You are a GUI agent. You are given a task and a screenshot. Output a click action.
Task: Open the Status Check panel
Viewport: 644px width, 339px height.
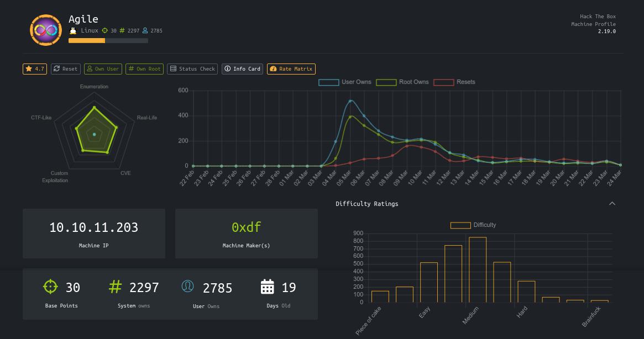(192, 69)
